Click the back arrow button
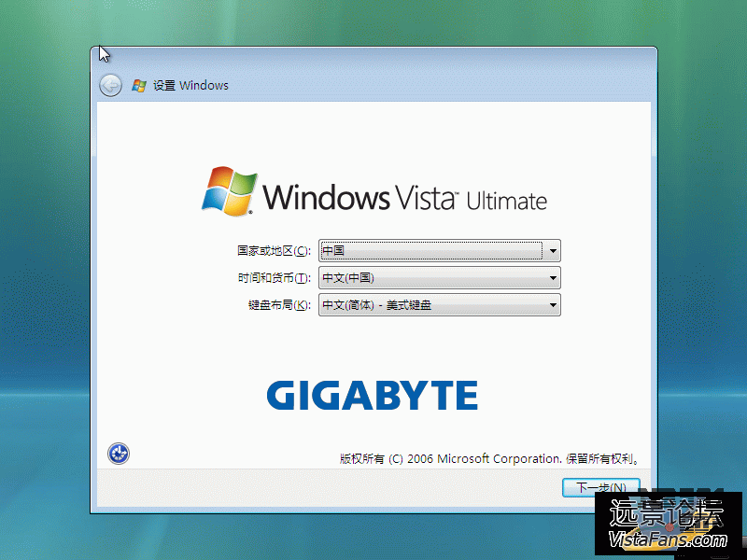747x560 pixels. click(x=110, y=85)
